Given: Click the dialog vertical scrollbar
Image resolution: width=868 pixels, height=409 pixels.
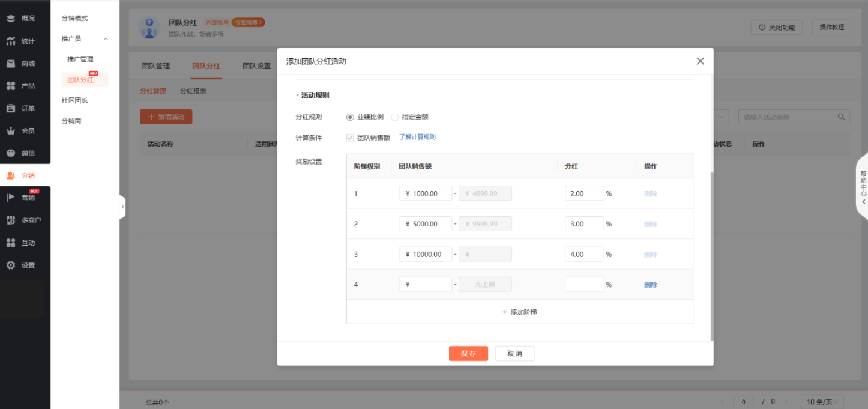Looking at the screenshot, I should (x=712, y=256).
